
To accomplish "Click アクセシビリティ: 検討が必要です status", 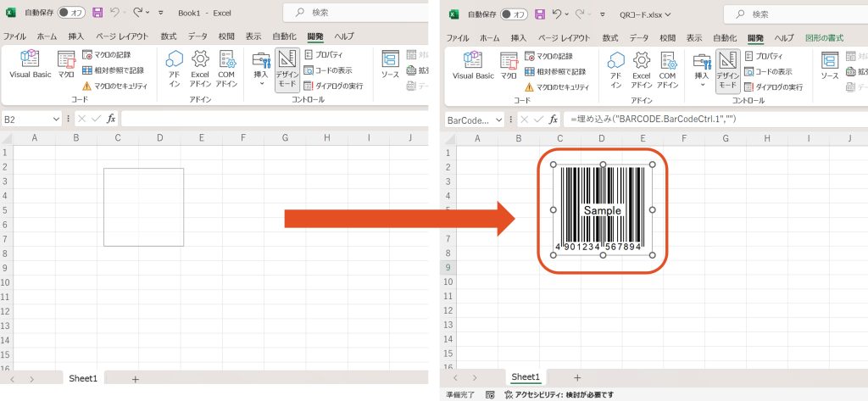I will [x=559, y=395].
